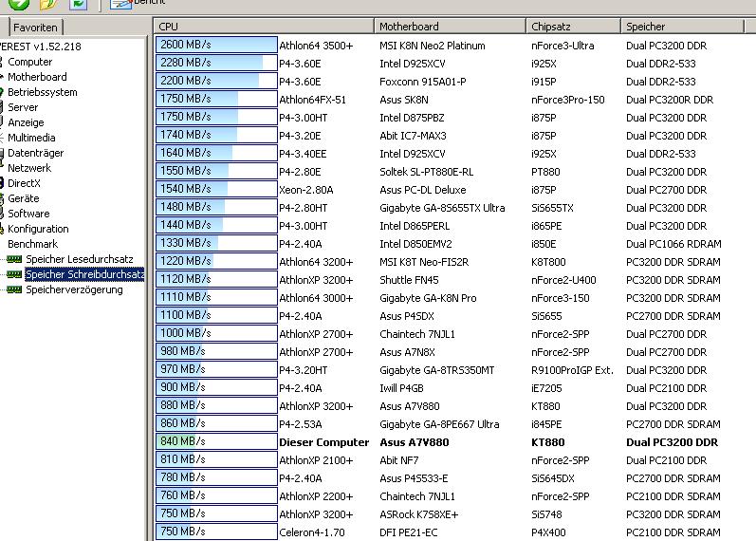The width and height of the screenshot is (756, 541).
Task: Click the Intel D865PERL motherboard cell
Action: (415, 226)
